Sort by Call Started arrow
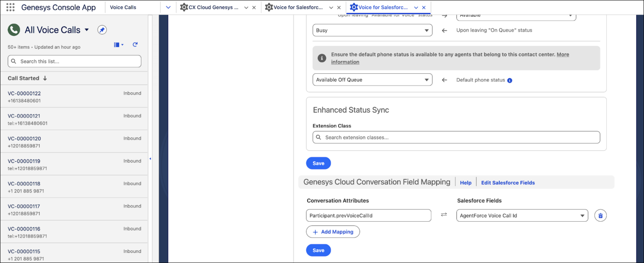The width and height of the screenshot is (644, 263). click(45, 78)
